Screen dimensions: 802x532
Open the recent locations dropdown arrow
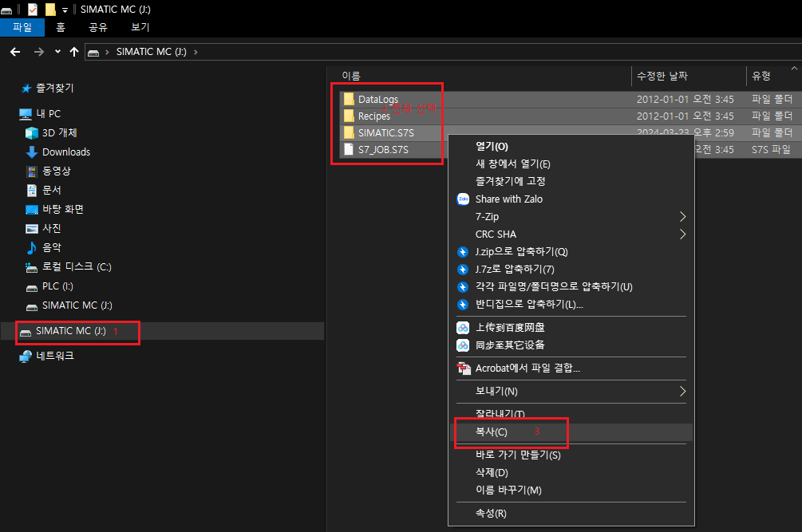click(x=57, y=52)
